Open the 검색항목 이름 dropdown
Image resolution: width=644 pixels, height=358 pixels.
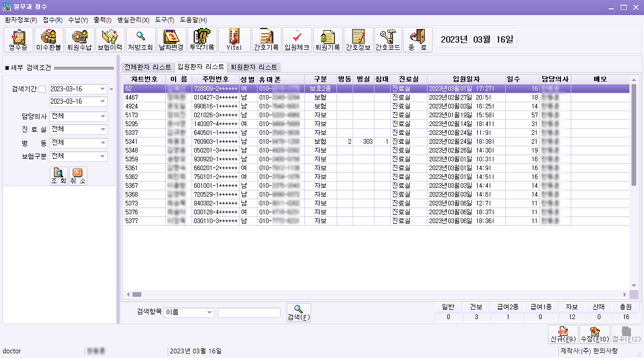tap(209, 312)
